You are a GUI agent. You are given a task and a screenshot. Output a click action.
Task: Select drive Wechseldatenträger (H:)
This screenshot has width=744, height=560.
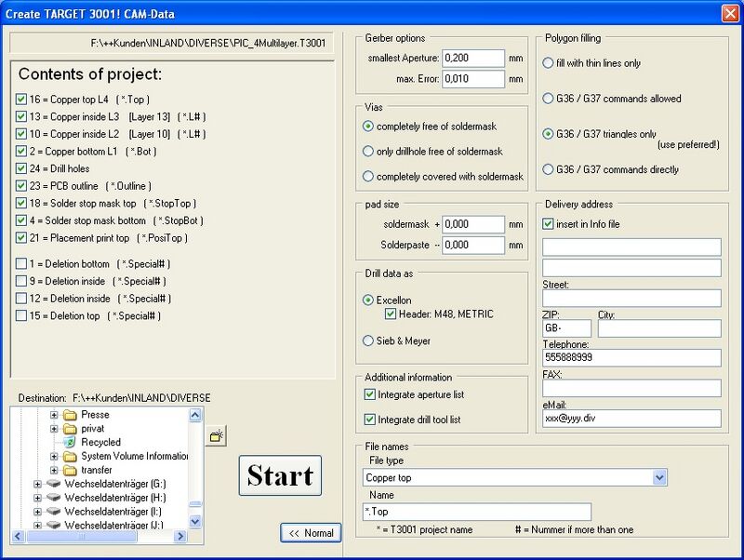coord(114,498)
